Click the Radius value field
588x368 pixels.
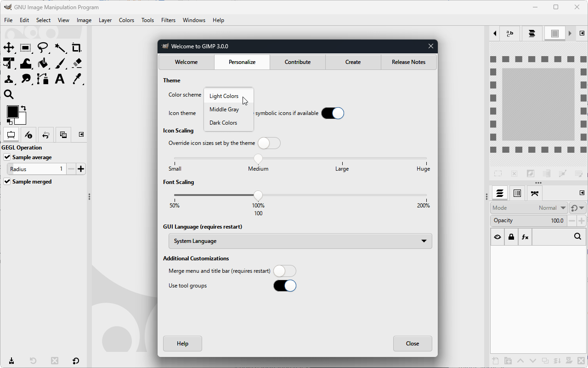pos(36,169)
